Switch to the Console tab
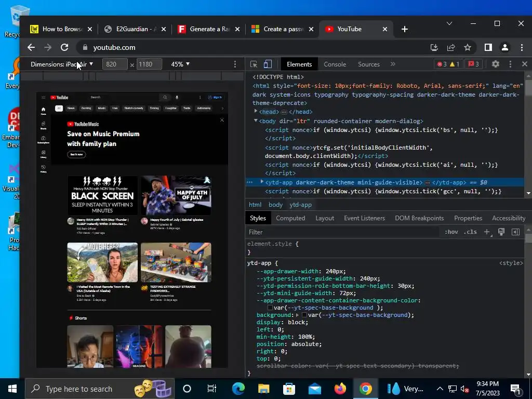532x399 pixels. pyautogui.click(x=335, y=64)
